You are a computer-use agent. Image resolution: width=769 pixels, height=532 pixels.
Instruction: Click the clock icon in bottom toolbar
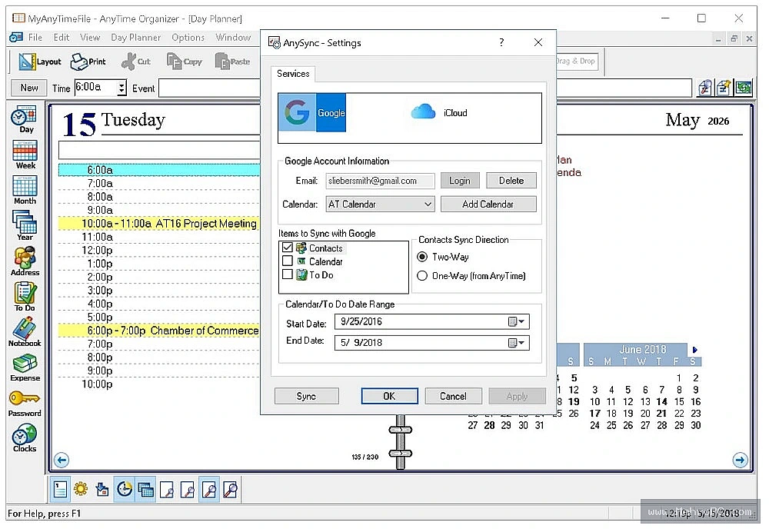124,489
